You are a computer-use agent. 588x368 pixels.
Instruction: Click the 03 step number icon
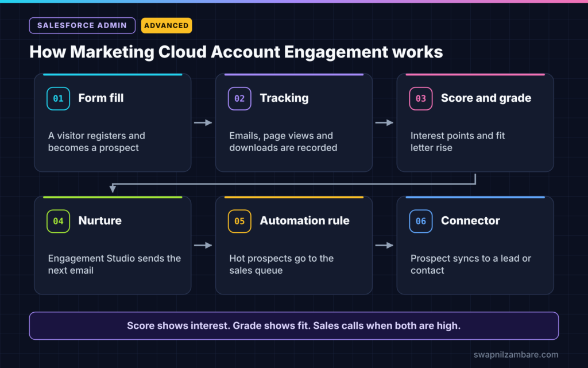click(421, 98)
